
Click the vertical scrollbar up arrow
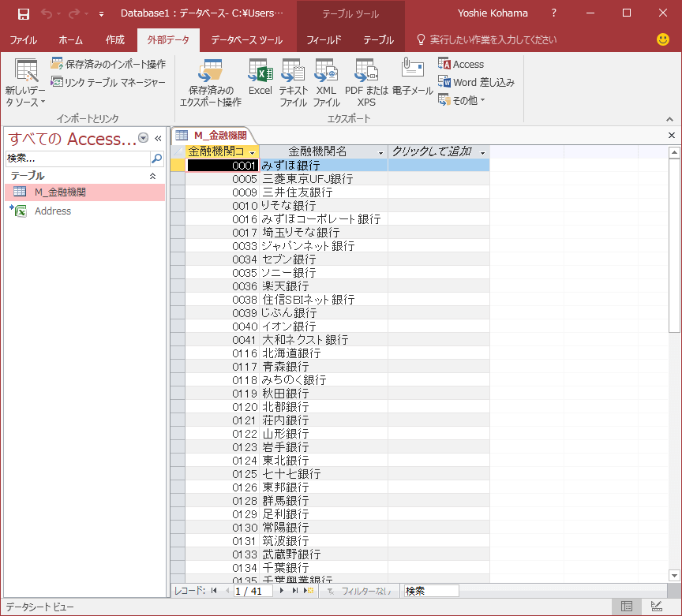[x=674, y=152]
